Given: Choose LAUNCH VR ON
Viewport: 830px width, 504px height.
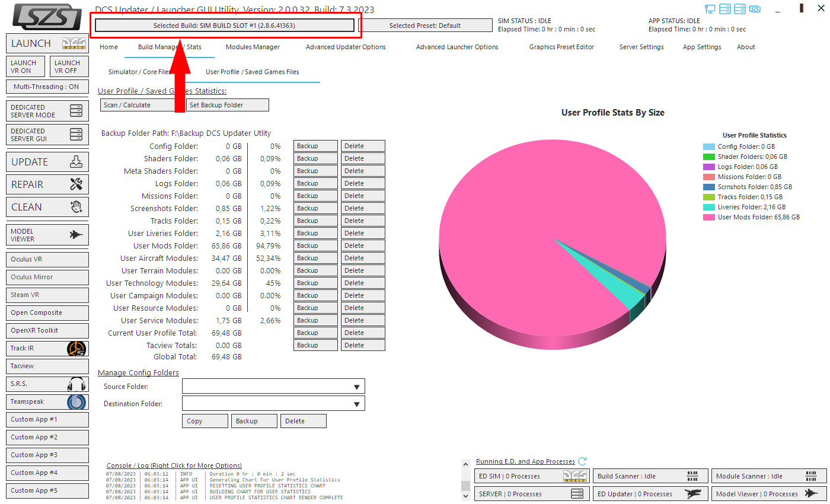Looking at the screenshot, I should pos(27,66).
